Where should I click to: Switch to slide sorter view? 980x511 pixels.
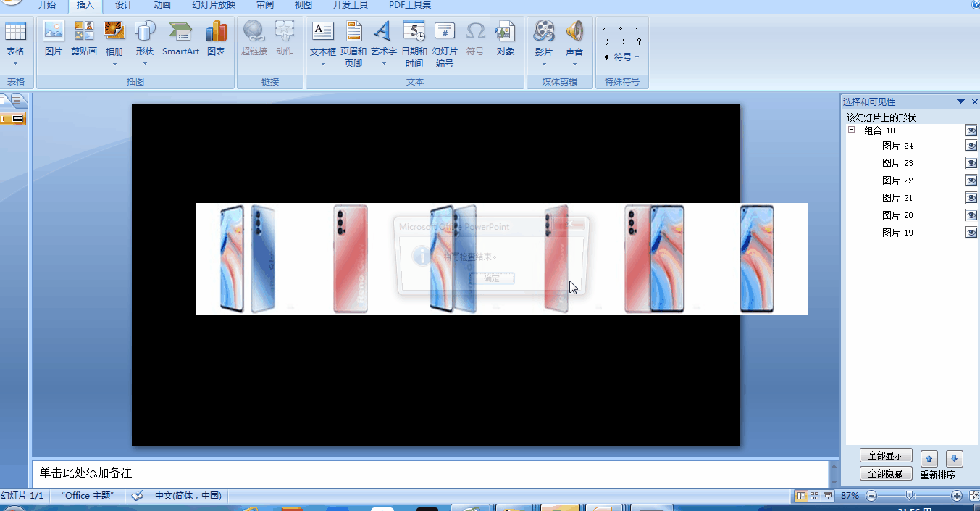coord(814,496)
